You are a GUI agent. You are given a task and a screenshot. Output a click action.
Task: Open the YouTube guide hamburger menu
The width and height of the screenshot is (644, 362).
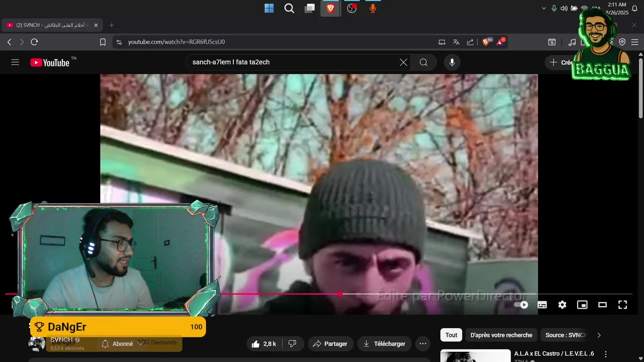tap(15, 62)
